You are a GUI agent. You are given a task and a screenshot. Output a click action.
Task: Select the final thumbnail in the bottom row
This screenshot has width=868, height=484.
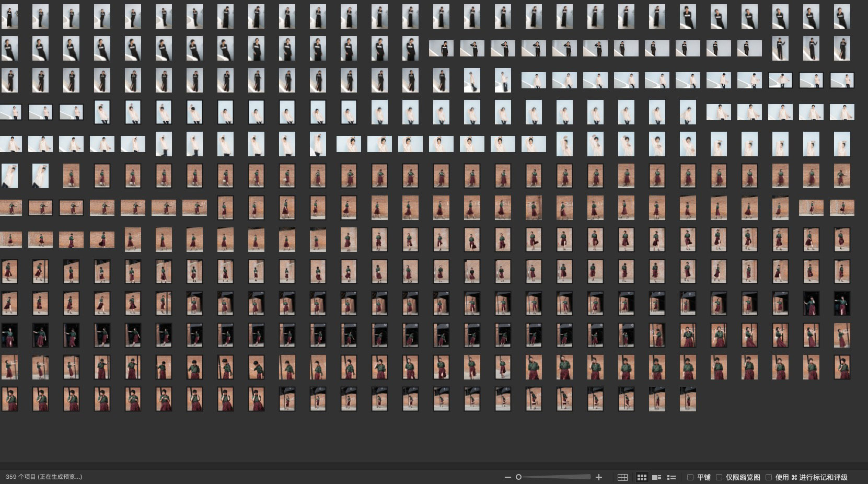pyautogui.click(x=688, y=399)
